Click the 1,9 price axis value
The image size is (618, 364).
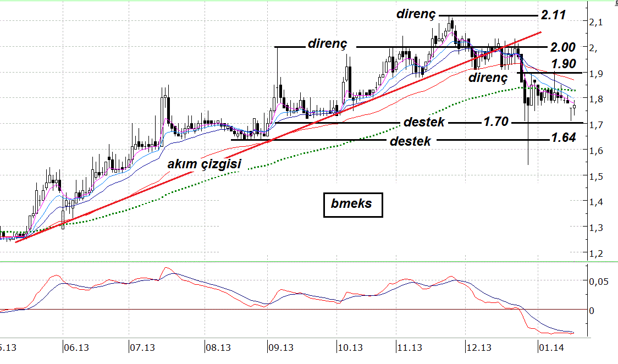point(596,74)
